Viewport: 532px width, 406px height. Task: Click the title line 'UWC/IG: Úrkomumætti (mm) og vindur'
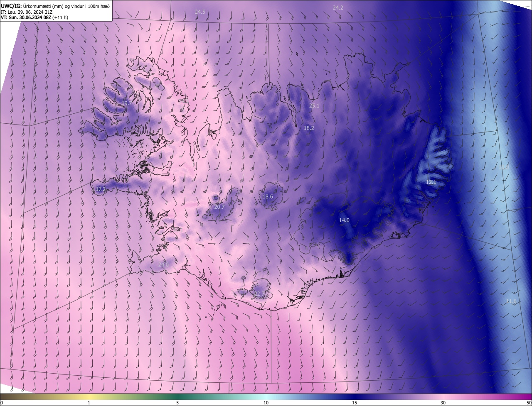[x=55, y=5]
